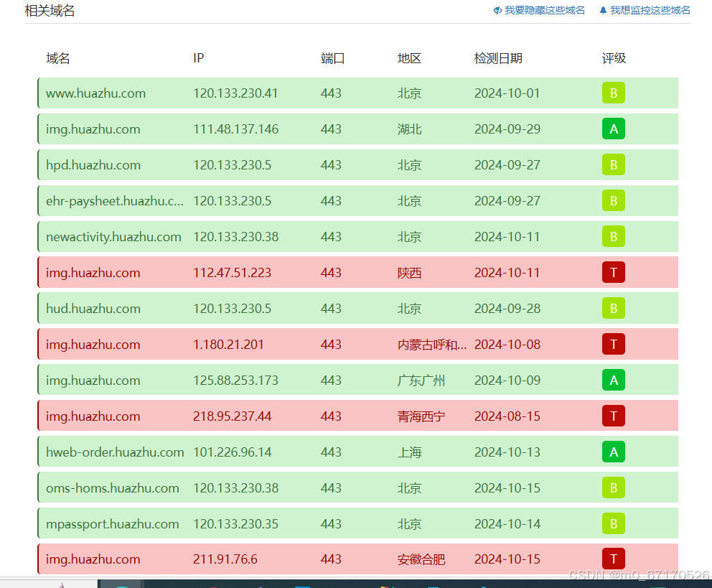Click the 我要隐藏这些域名 link

(x=545, y=11)
